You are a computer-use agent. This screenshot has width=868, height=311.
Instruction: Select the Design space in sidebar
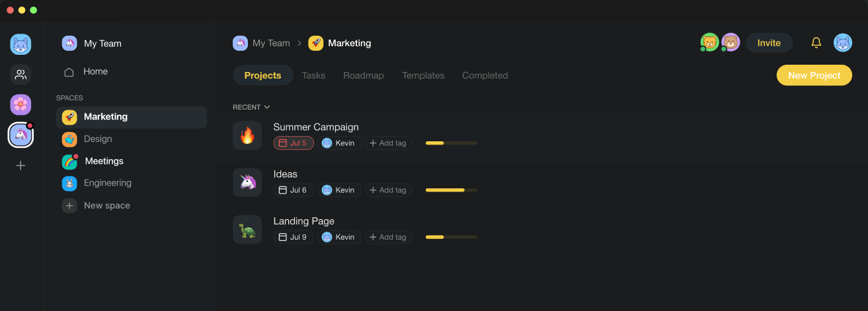[x=98, y=139]
